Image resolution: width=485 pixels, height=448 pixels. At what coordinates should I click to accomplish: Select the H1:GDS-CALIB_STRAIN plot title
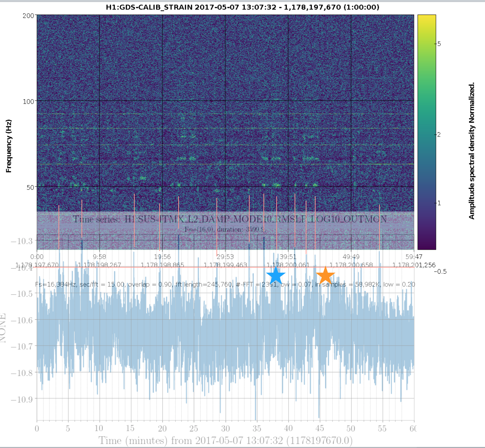243,7
